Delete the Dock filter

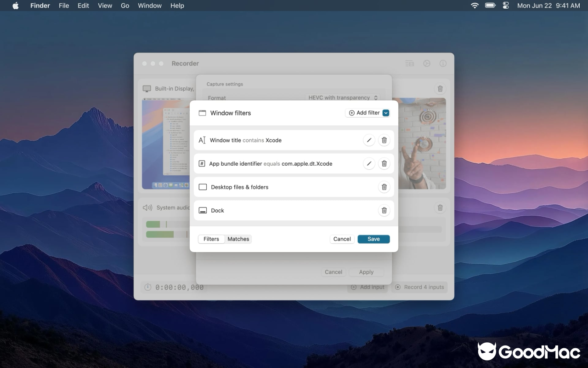384,211
